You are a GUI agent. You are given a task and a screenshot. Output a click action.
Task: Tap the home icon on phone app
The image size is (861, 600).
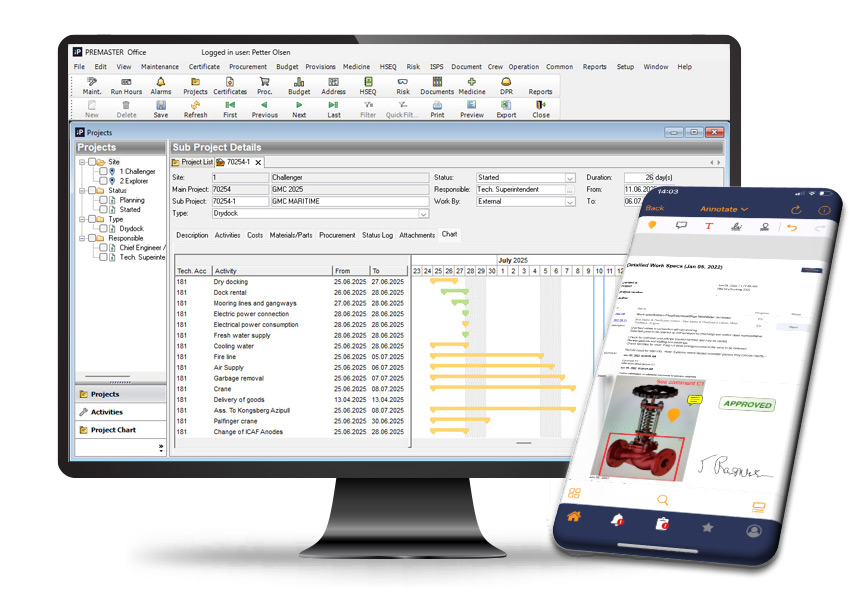tap(574, 516)
